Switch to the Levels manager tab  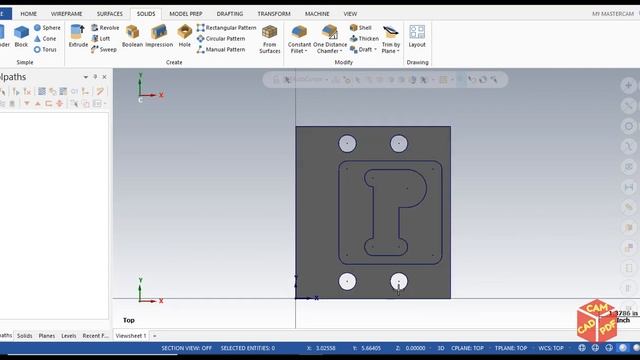(x=69, y=336)
